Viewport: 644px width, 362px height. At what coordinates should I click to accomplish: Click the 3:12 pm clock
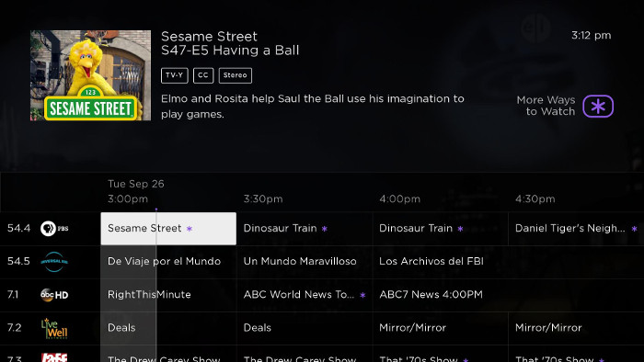(591, 36)
